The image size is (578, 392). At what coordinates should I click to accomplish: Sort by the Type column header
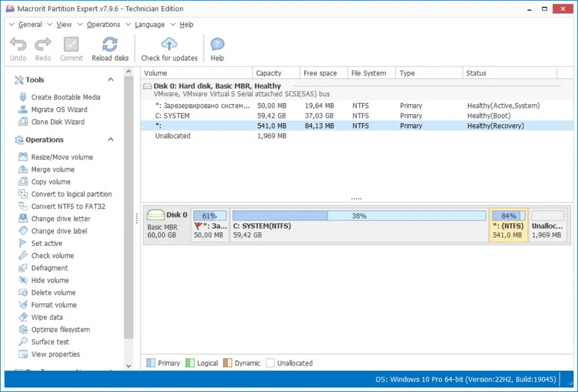click(429, 73)
